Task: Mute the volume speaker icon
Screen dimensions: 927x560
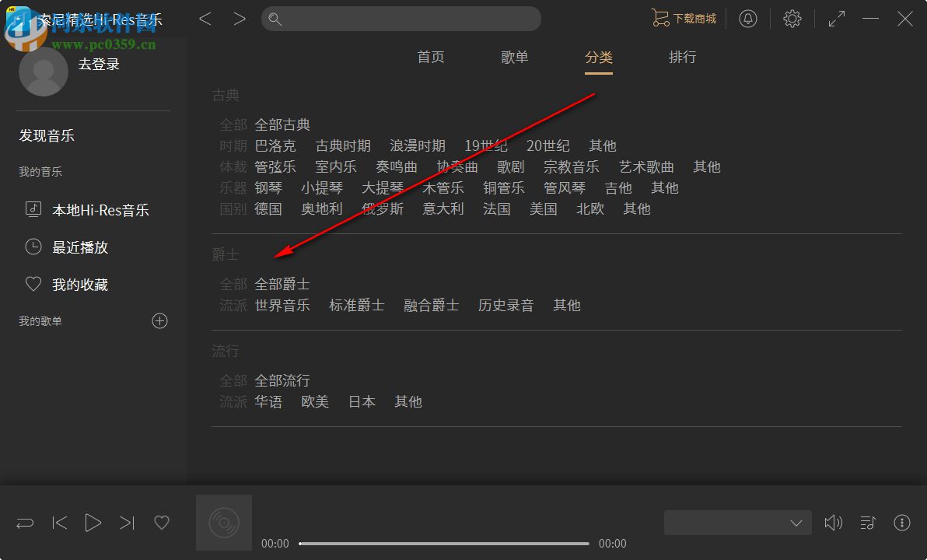Action: click(x=833, y=523)
